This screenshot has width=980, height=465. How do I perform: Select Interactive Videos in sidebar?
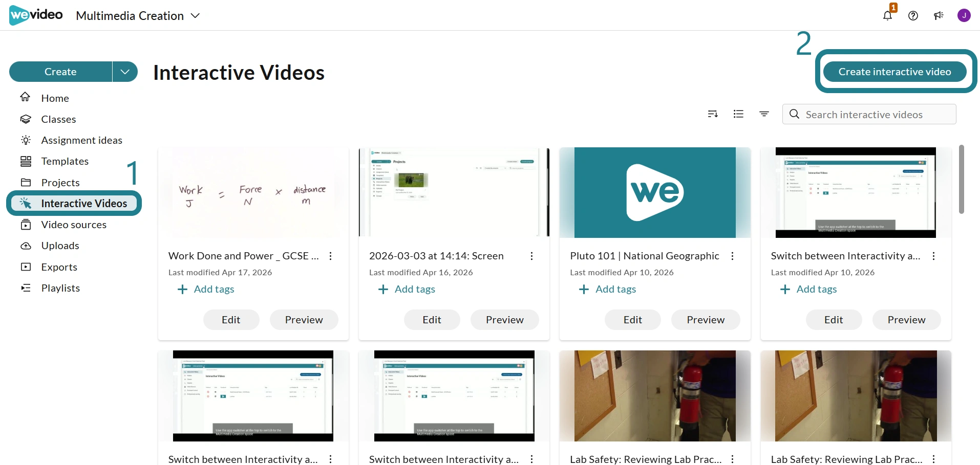pos(74,203)
